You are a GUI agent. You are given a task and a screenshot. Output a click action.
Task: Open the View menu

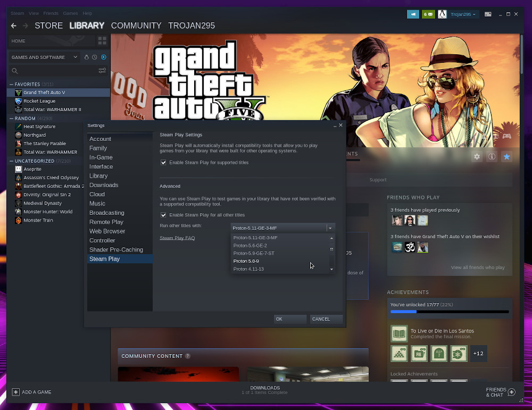point(34,13)
